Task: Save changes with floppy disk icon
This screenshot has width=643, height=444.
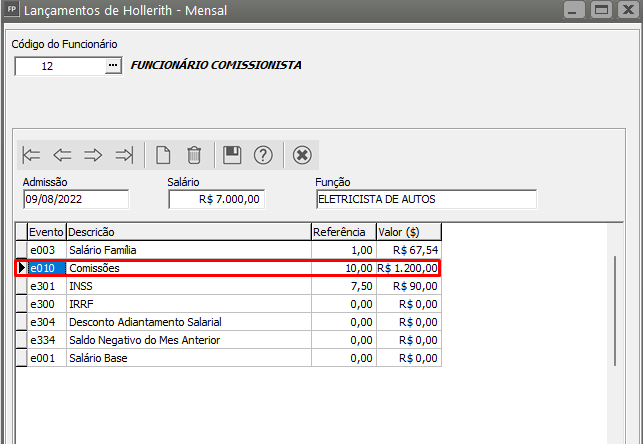Action: [x=232, y=155]
